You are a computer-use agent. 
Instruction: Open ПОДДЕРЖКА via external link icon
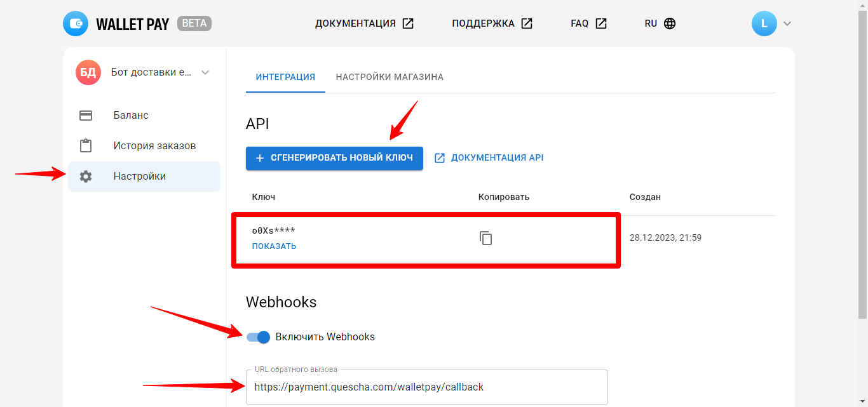click(526, 23)
